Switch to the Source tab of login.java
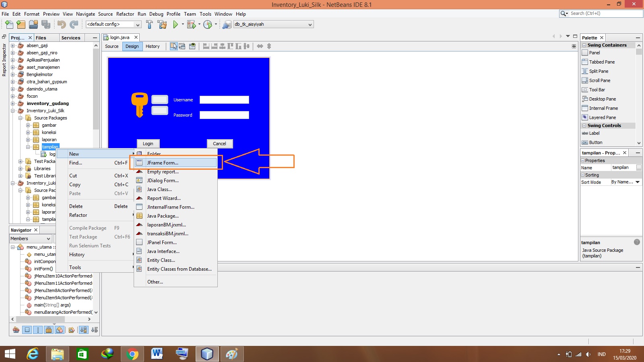Image resolution: width=644 pixels, height=362 pixels. (x=111, y=46)
